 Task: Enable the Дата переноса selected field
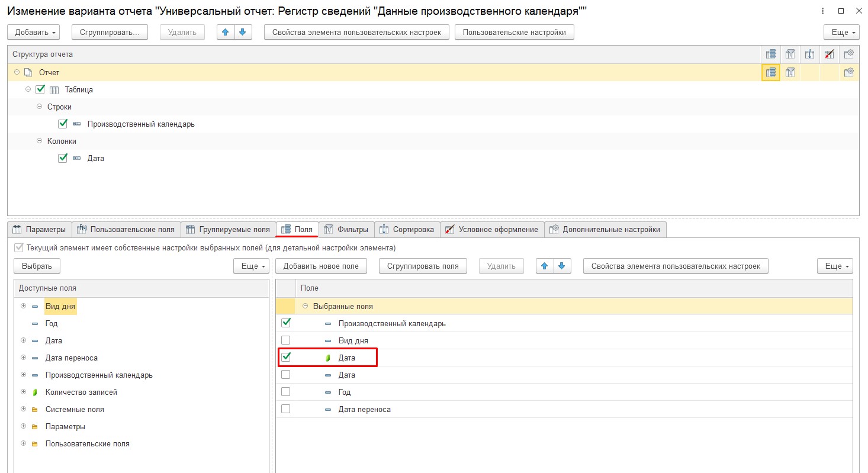pyautogui.click(x=286, y=409)
